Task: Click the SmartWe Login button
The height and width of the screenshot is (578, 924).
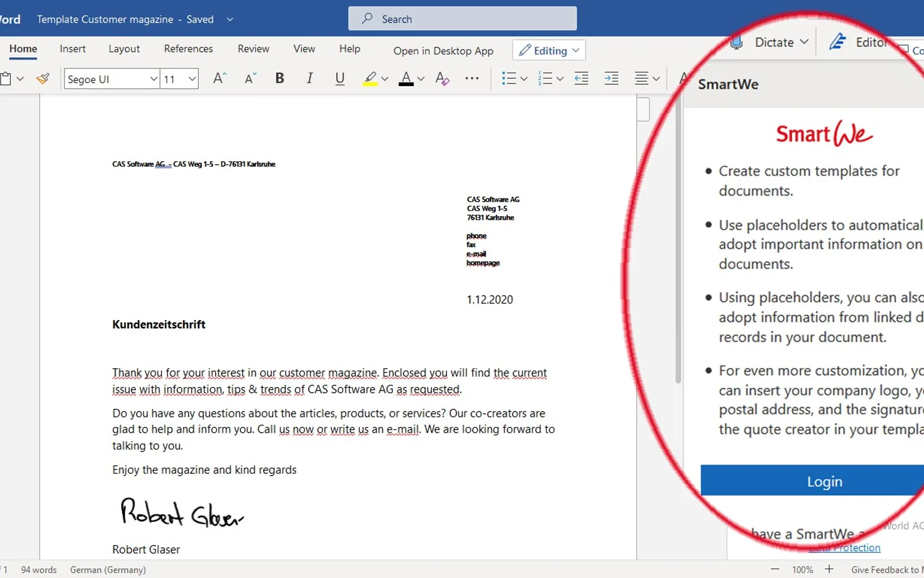Action: click(x=813, y=481)
